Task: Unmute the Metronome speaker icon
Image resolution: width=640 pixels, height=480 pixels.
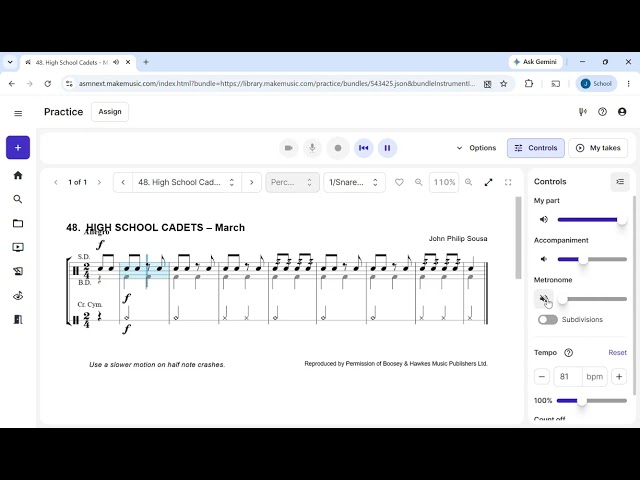Action: click(544, 299)
